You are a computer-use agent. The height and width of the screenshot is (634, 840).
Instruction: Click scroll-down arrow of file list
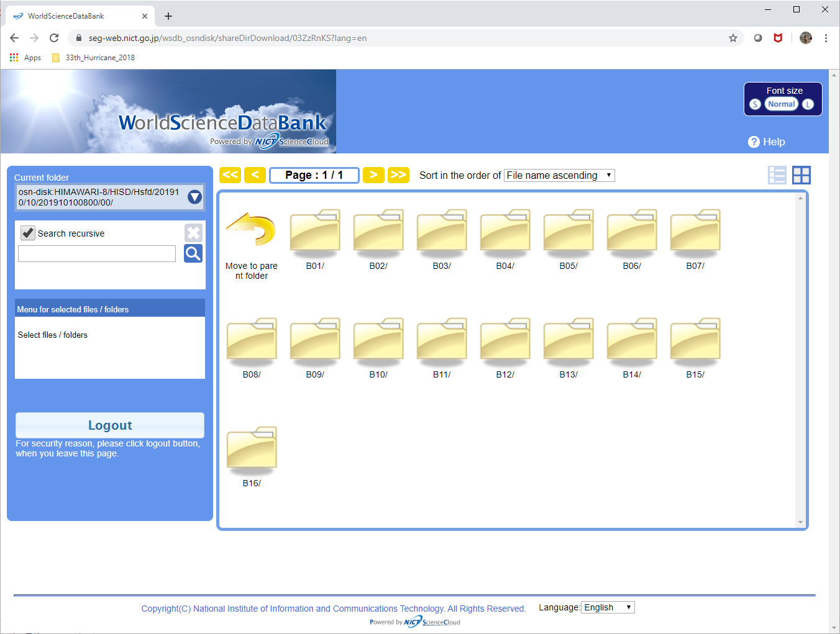[800, 522]
